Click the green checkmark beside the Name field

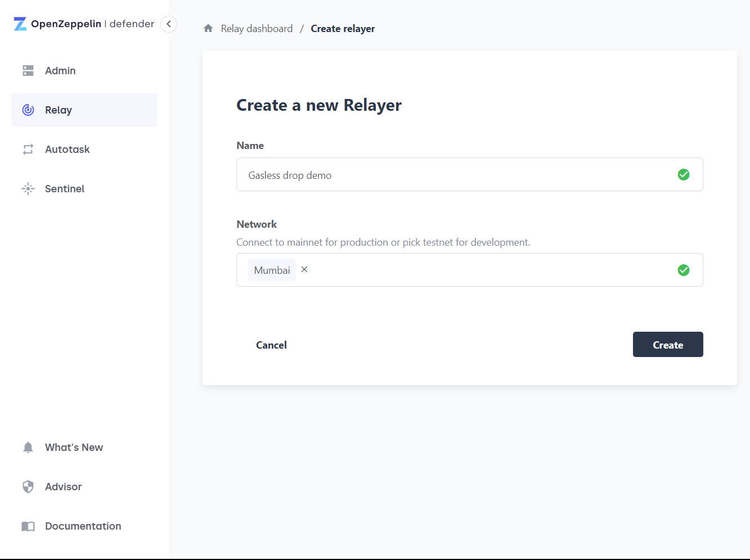click(683, 174)
